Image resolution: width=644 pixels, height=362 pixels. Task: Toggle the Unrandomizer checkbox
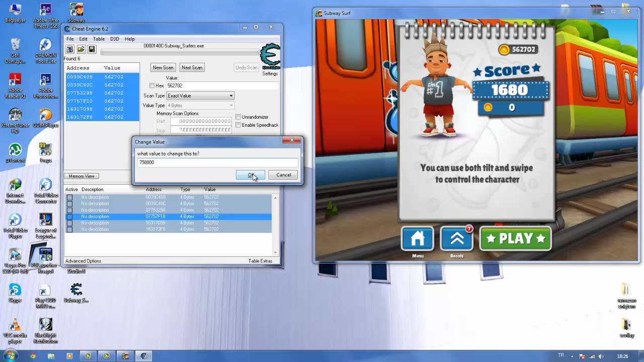point(238,117)
